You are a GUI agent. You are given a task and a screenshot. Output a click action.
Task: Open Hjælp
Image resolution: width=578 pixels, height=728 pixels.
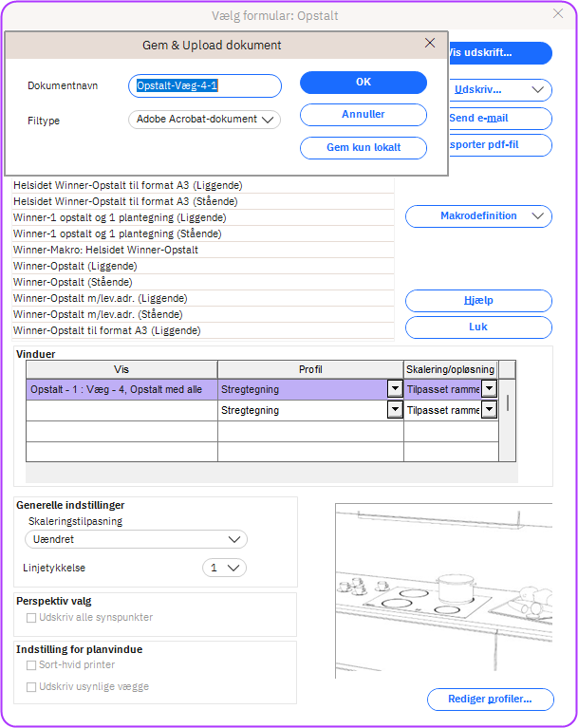tap(478, 301)
